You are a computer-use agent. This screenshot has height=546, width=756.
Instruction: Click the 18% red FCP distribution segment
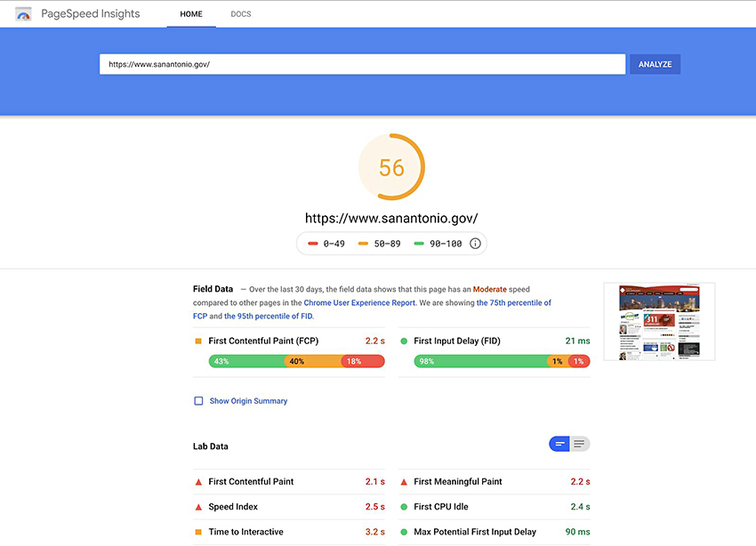pyautogui.click(x=363, y=361)
